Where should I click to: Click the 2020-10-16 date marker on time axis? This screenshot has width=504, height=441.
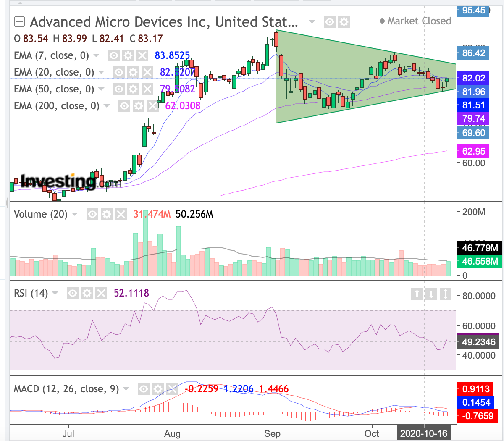click(x=424, y=433)
